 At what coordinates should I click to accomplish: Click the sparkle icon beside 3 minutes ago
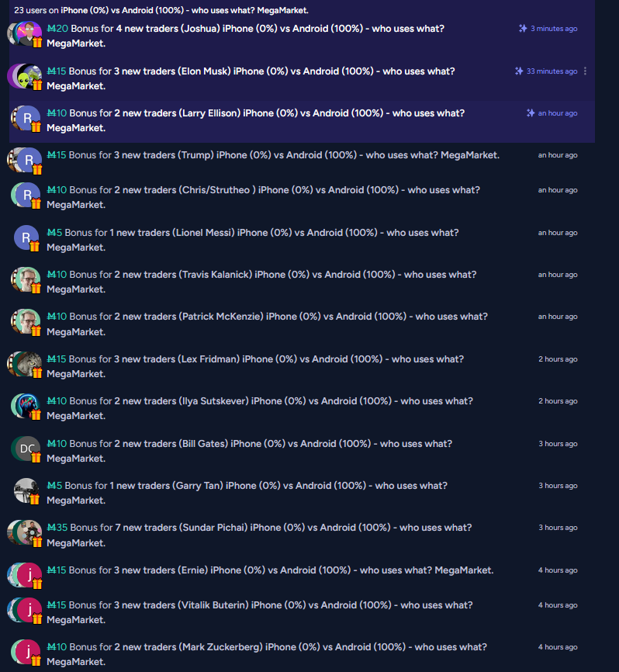523,28
